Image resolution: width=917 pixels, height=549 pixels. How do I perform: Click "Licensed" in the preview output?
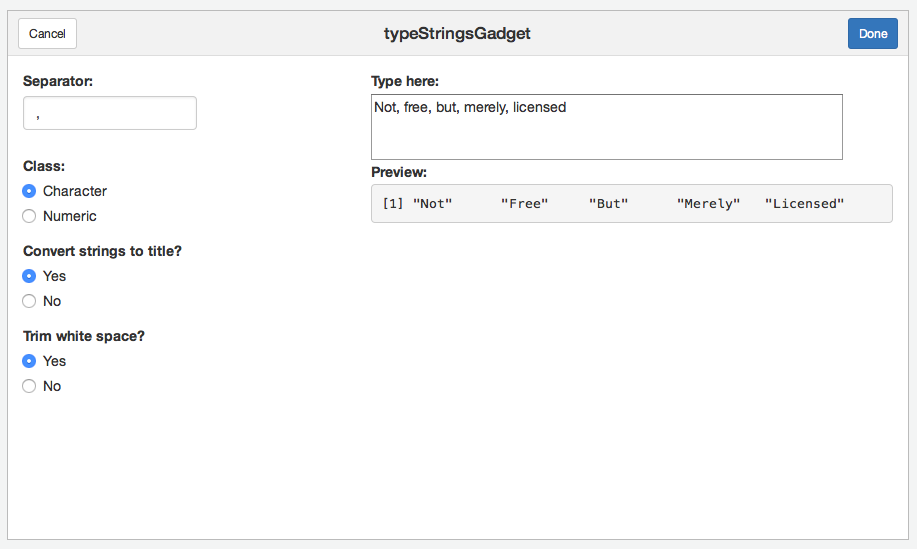[x=804, y=204]
